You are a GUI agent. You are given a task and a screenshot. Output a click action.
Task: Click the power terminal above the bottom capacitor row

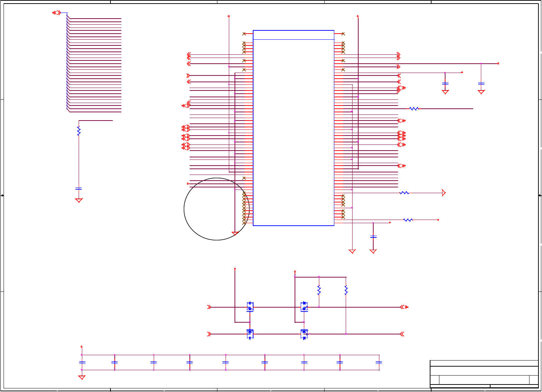(x=82, y=347)
